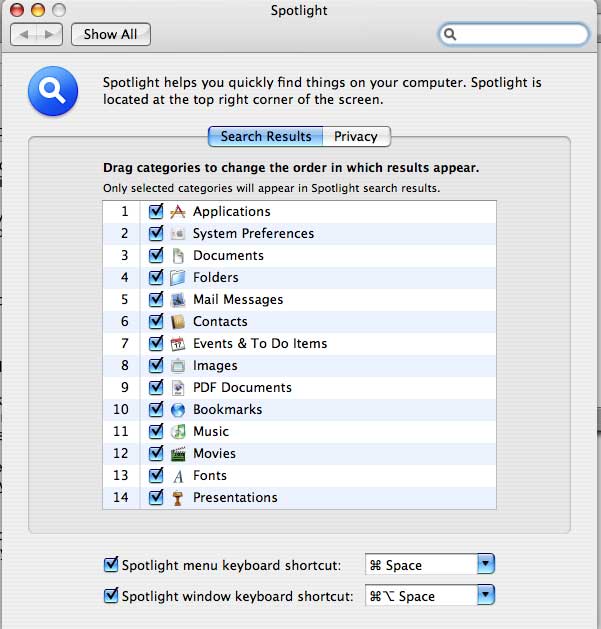Click the Contacts address book icon
The height and width of the screenshot is (629, 601).
coord(178,321)
